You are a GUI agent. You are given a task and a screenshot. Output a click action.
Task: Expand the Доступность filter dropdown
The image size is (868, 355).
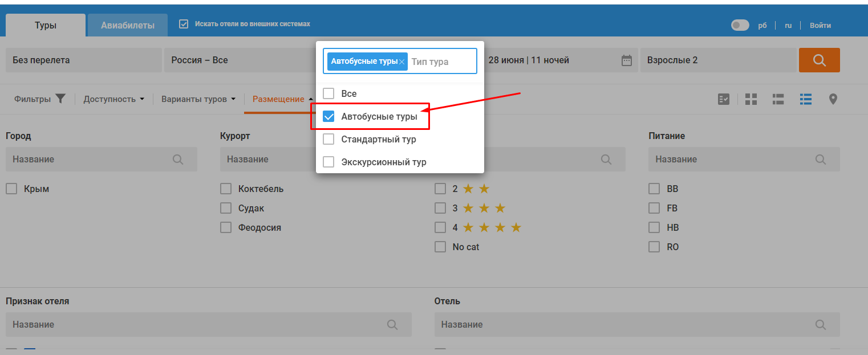(113, 99)
